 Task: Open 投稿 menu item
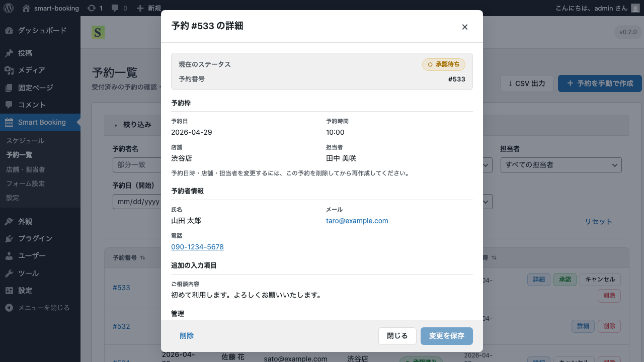pos(40,53)
